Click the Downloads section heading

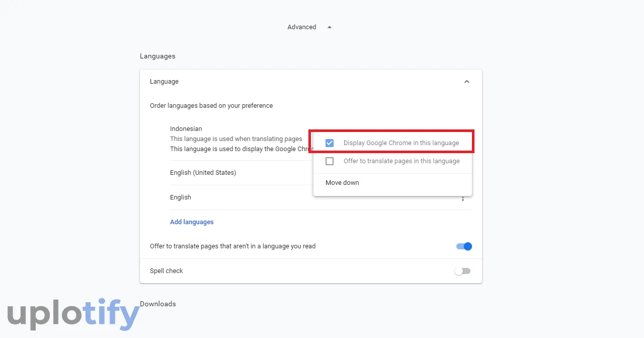click(158, 304)
